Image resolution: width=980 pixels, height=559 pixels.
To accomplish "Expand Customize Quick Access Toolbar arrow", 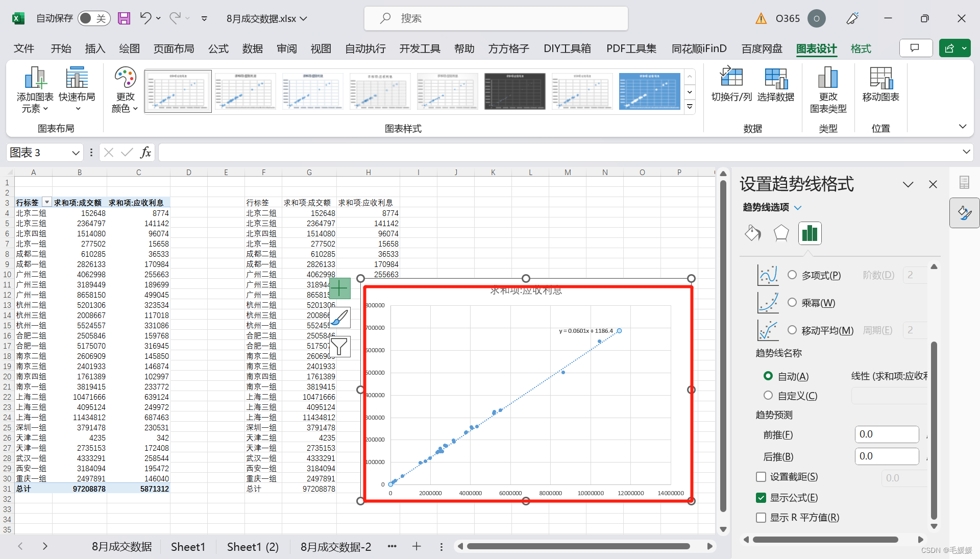I will [x=204, y=18].
